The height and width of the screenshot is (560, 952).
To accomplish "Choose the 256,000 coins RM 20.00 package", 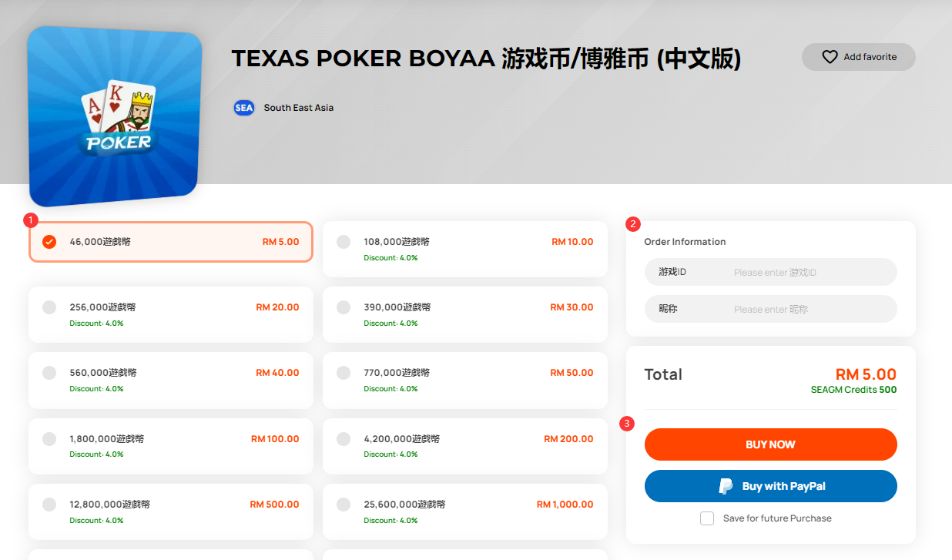I will coord(171,314).
